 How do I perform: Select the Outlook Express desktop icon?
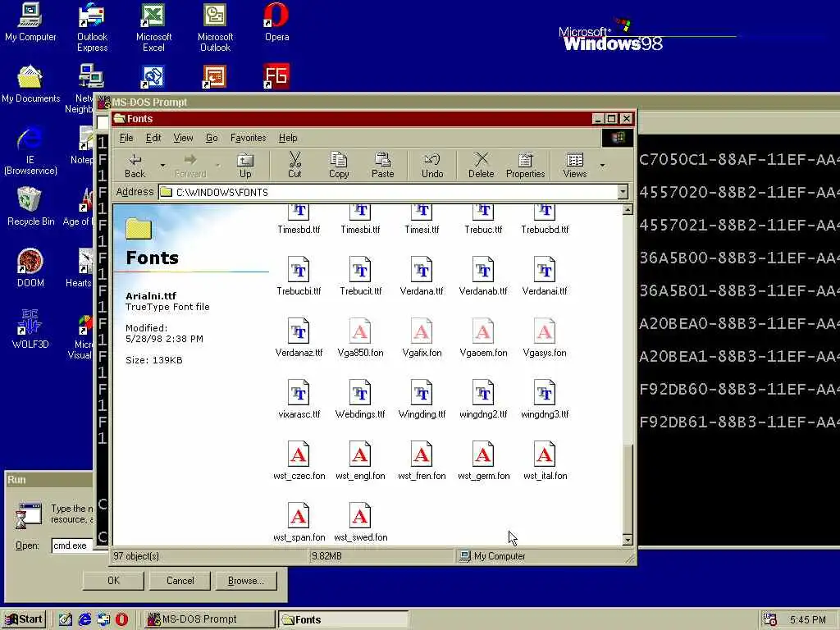92,27
